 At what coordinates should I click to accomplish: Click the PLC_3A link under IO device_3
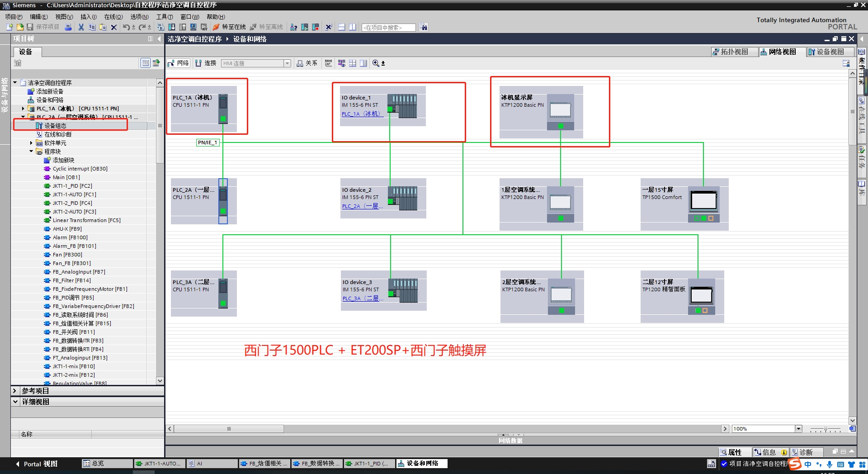(363, 299)
